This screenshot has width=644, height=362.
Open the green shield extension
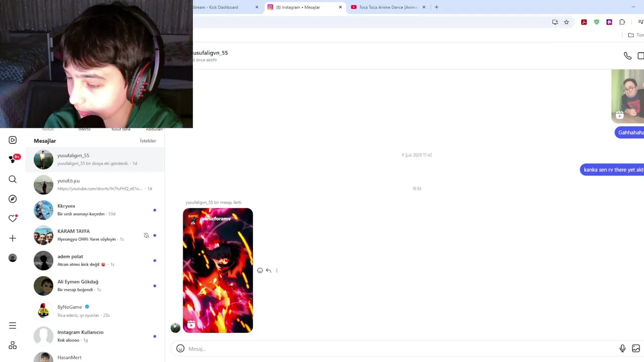coord(597,22)
